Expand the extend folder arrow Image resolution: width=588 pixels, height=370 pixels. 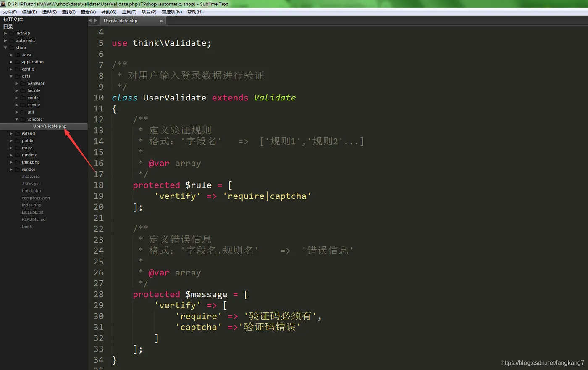tap(11, 133)
